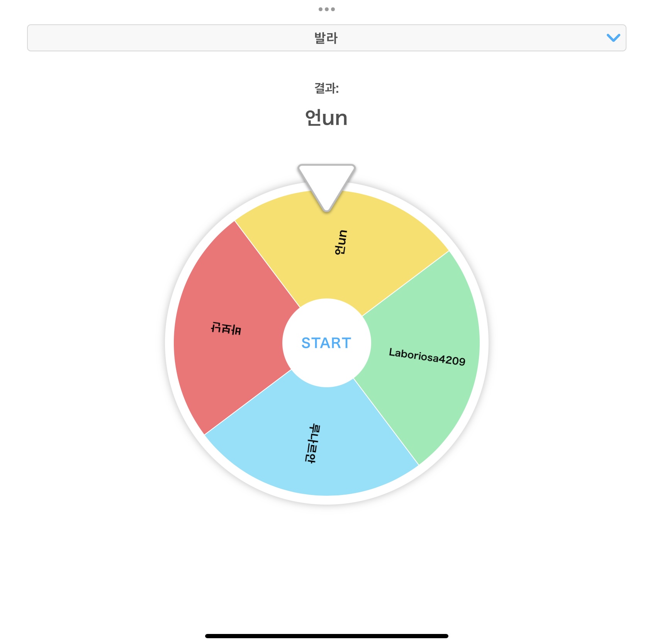The image size is (662, 644).
Task: Click the text label in the red segment
Action: click(226, 329)
